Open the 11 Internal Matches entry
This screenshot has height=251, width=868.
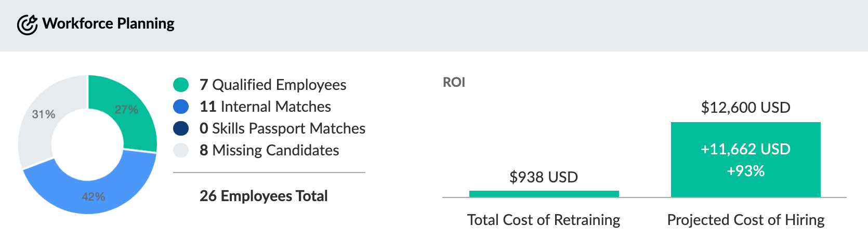(x=265, y=107)
